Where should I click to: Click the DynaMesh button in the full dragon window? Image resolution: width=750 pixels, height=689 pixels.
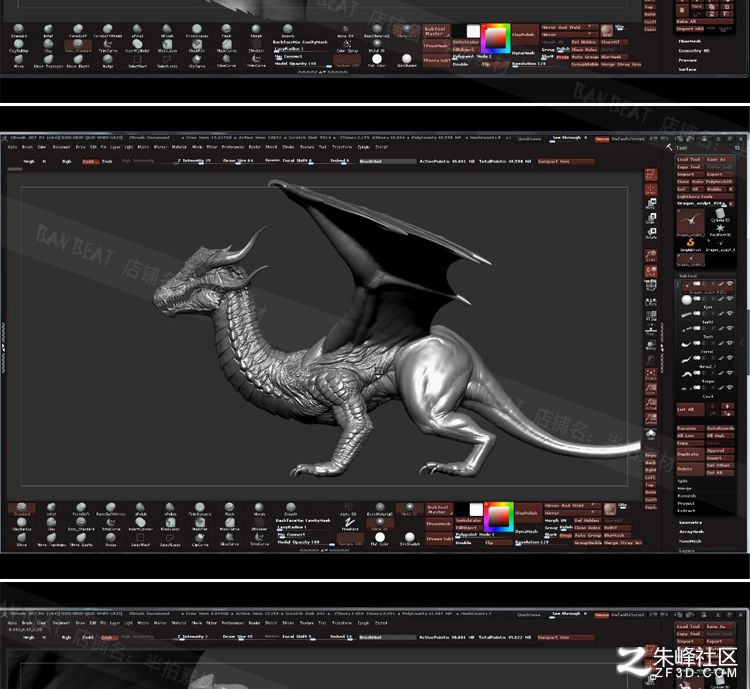(526, 532)
